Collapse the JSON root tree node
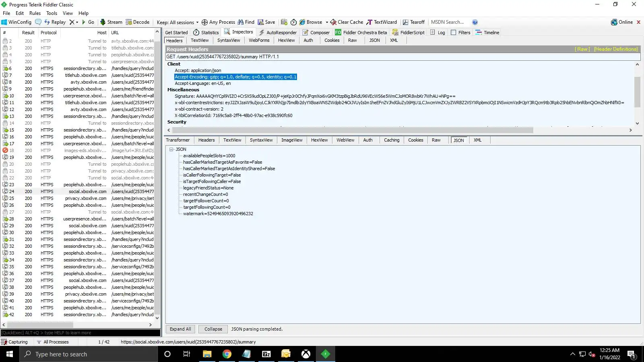The width and height of the screenshot is (644, 362). coord(171,149)
